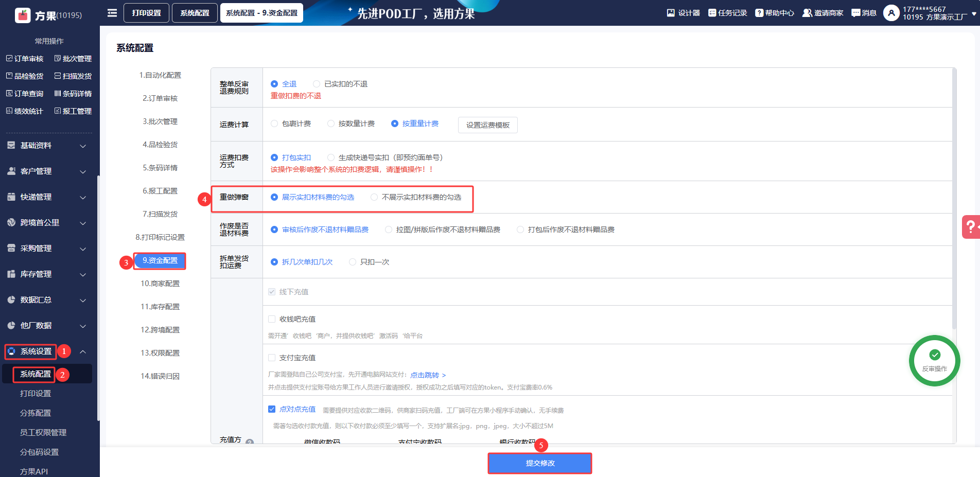The height and width of the screenshot is (477, 980).
Task: Open 员工权限管理 in the sidebar
Action: point(43,433)
